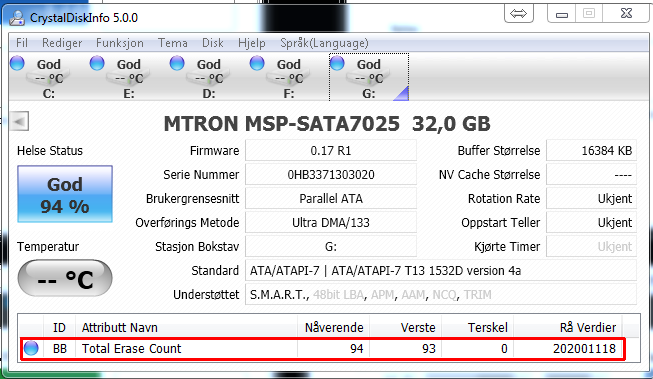Click the Stasjon Bokstav G: field
653x379 pixels.
(331, 247)
